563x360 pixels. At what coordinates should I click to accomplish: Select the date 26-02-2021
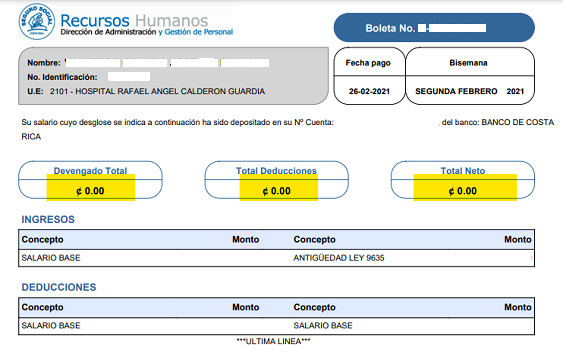pos(369,92)
